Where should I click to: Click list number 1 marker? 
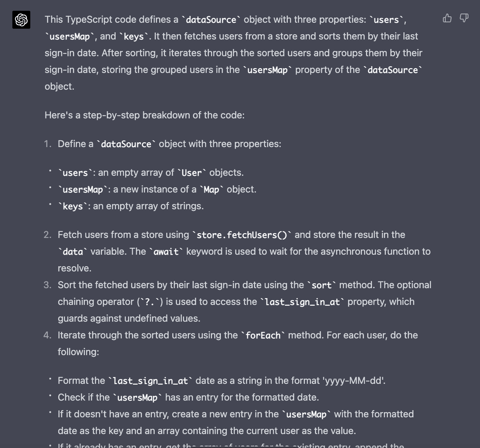48,144
